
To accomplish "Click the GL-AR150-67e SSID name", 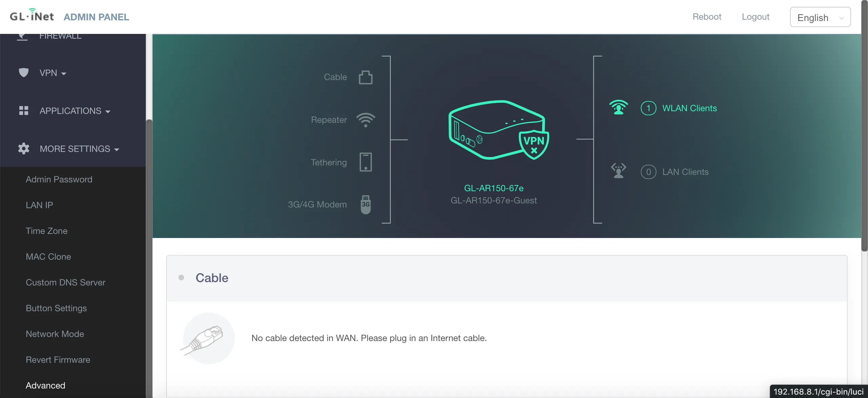I will pyautogui.click(x=494, y=188).
